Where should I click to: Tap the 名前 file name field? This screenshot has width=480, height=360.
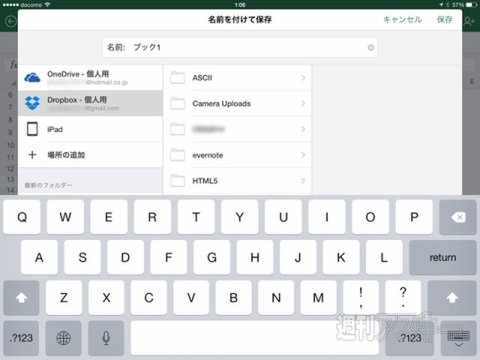[240, 47]
